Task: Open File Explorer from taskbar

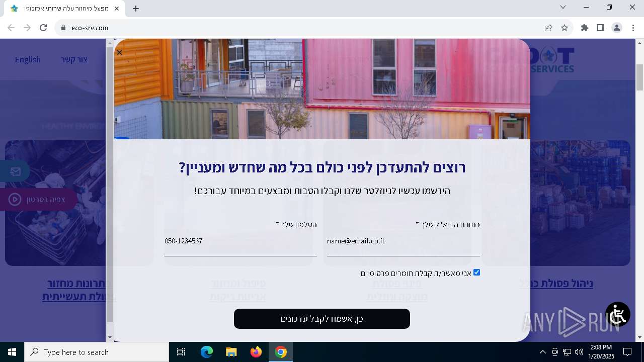Action: 231,352
